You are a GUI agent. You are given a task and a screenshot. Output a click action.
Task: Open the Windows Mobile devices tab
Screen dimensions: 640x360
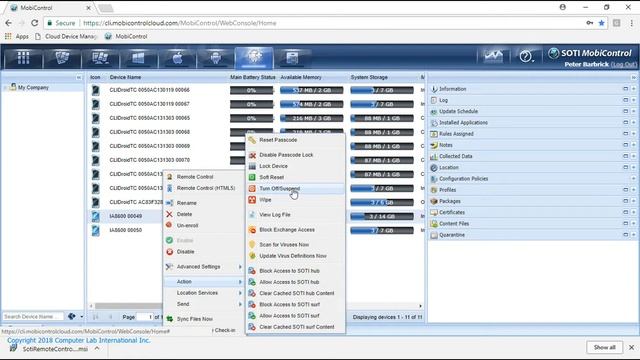pos(62,58)
